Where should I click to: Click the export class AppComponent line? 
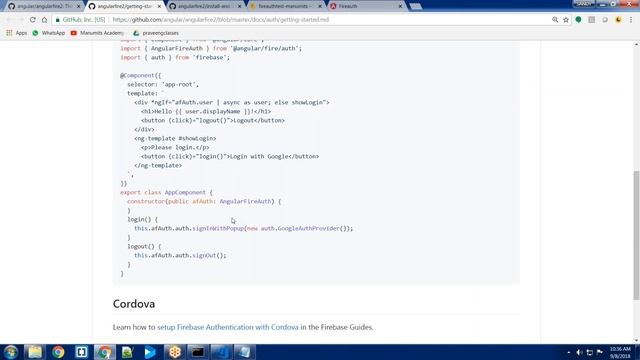166,193
